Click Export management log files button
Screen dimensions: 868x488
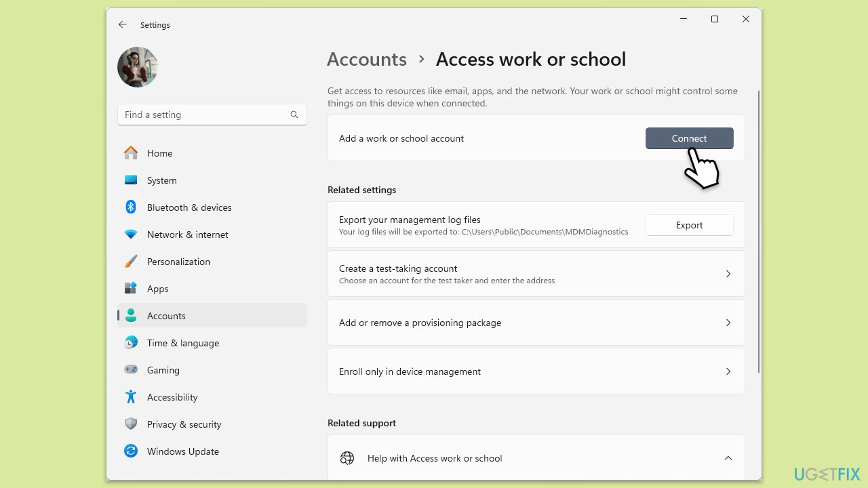689,225
